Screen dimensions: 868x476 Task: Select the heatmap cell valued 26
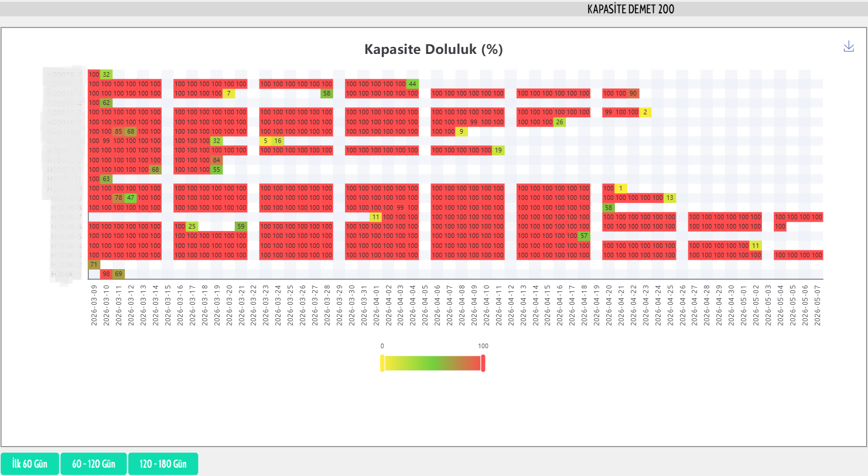(x=559, y=122)
